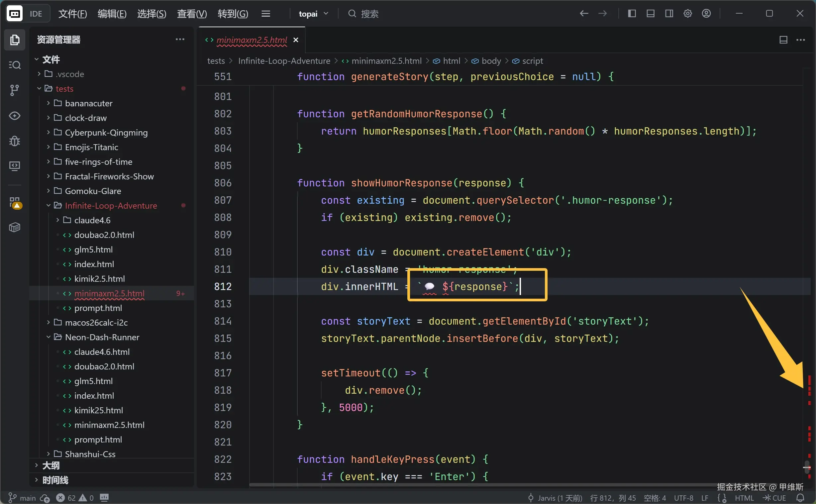Toggle the bottom panel layout button
Image resolution: width=816 pixels, height=504 pixels.
650,14
